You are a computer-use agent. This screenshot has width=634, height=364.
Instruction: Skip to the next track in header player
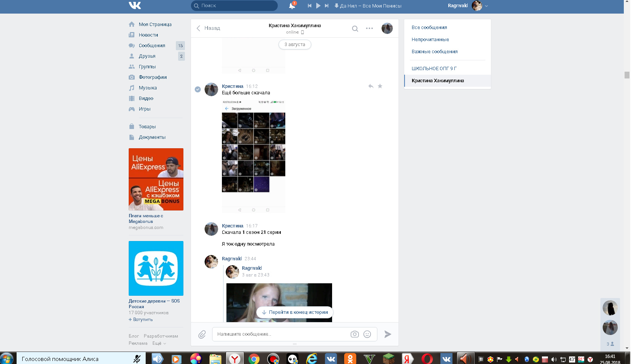tap(326, 6)
